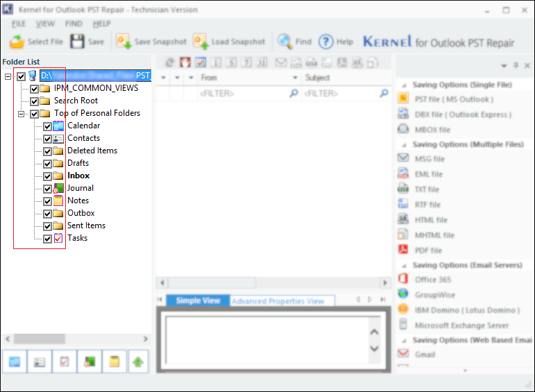Viewport: 535px width, 392px height.
Task: Uncheck the D:\ PST root checkbox
Action: pyautogui.click(x=21, y=76)
